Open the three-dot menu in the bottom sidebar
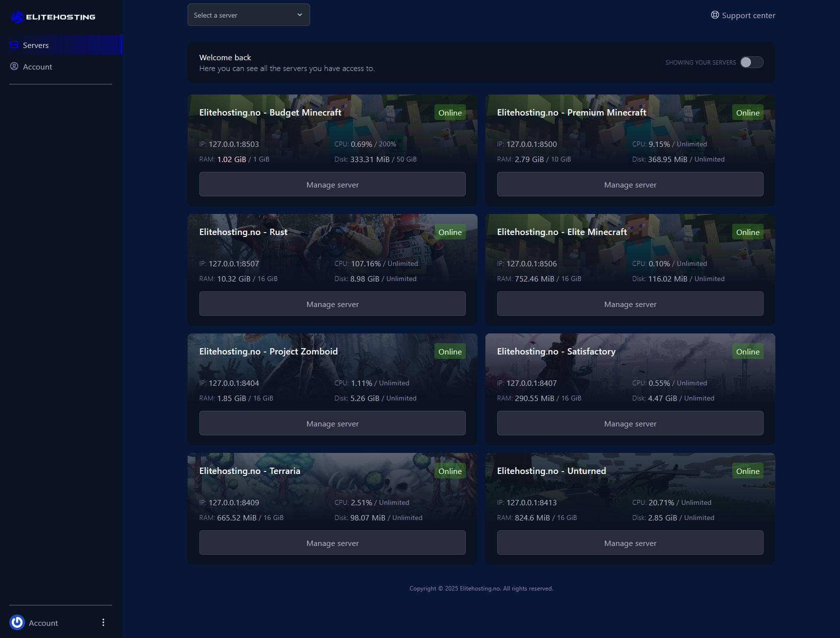The height and width of the screenshot is (638, 840). coord(103,622)
